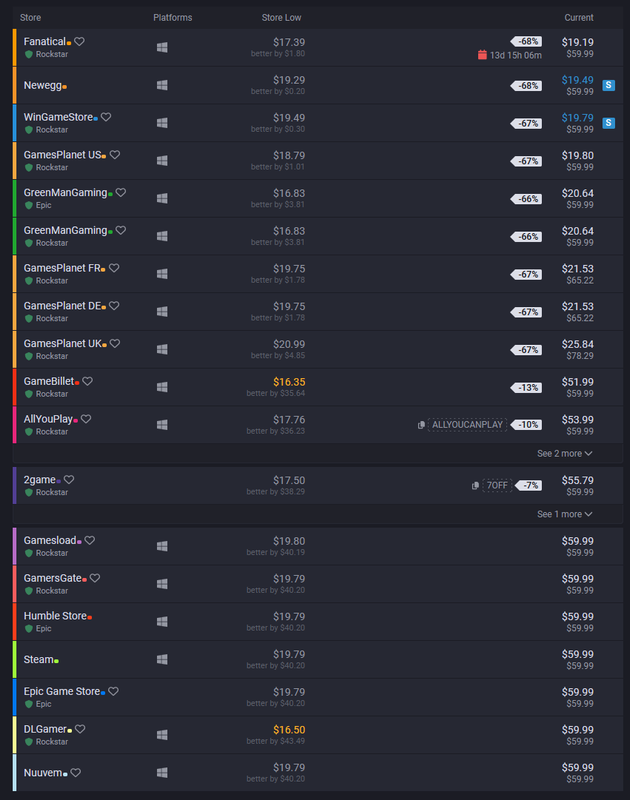Click the '13d 15h 06m' deal timer

coord(516,55)
